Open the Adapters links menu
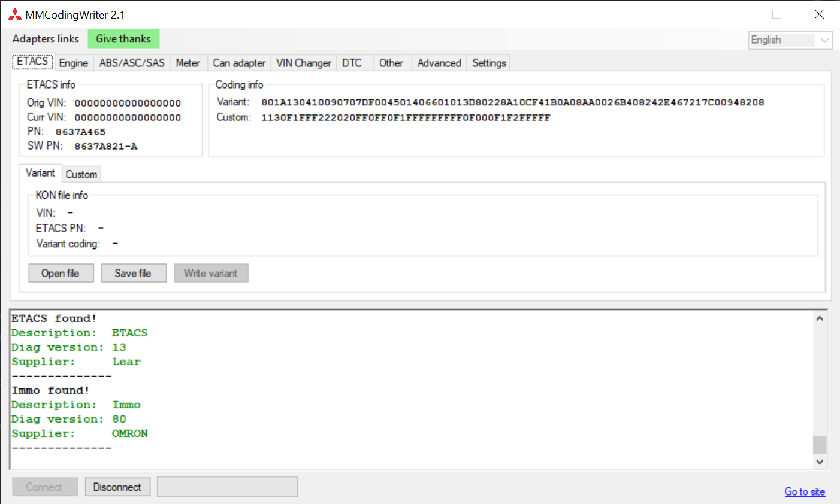 [46, 39]
